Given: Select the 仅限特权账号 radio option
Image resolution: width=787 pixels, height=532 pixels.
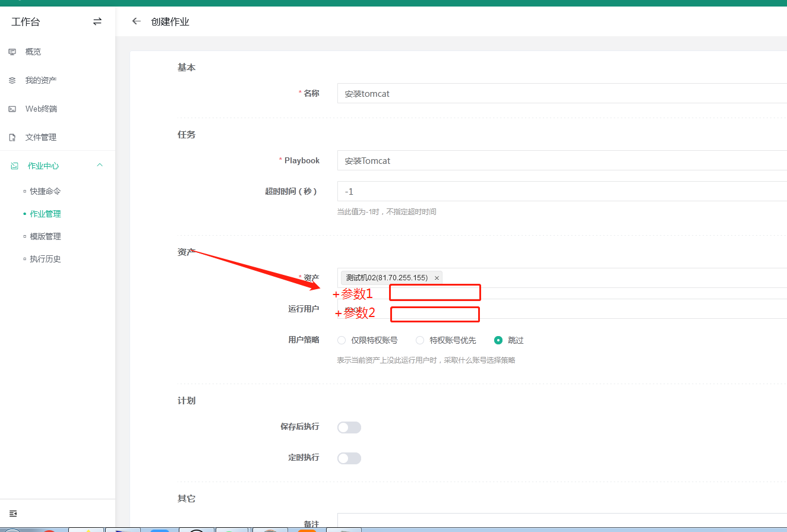Looking at the screenshot, I should click(342, 340).
